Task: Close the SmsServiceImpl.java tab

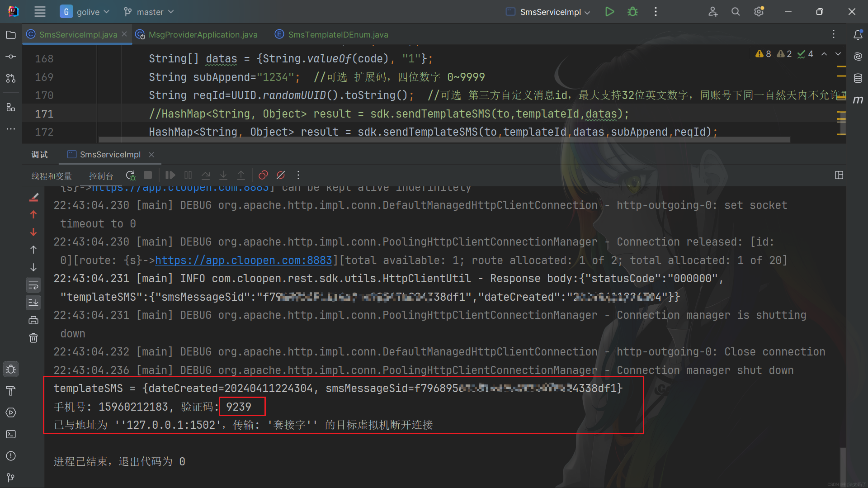Action: 124,34
